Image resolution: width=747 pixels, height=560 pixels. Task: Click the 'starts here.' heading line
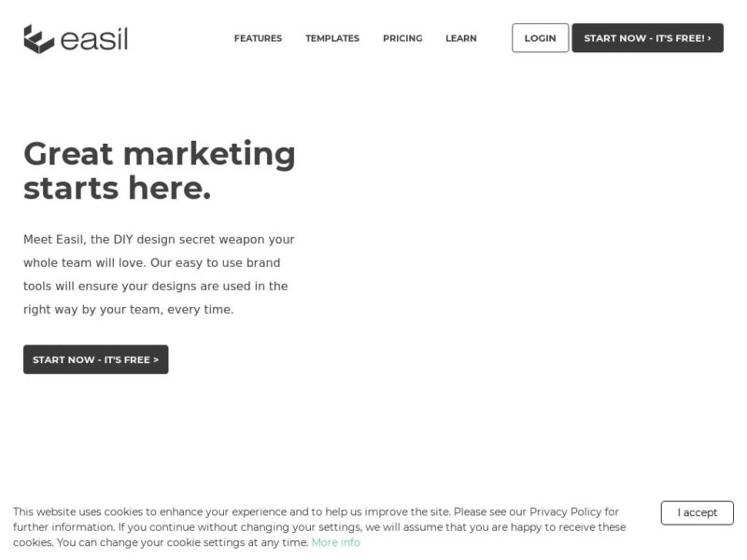pos(117,189)
